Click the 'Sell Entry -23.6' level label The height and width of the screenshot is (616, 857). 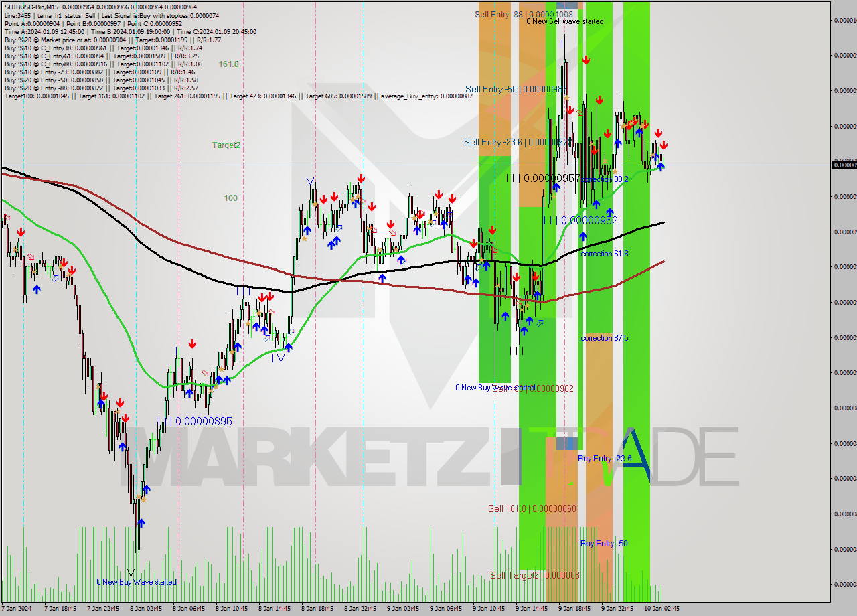[x=518, y=142]
